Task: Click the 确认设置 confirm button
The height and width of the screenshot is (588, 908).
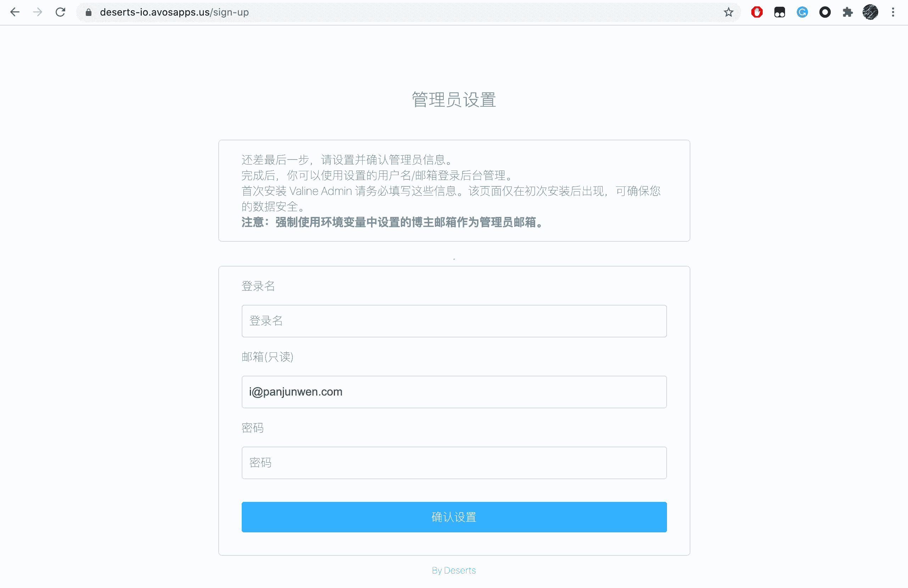Action: pos(454,517)
